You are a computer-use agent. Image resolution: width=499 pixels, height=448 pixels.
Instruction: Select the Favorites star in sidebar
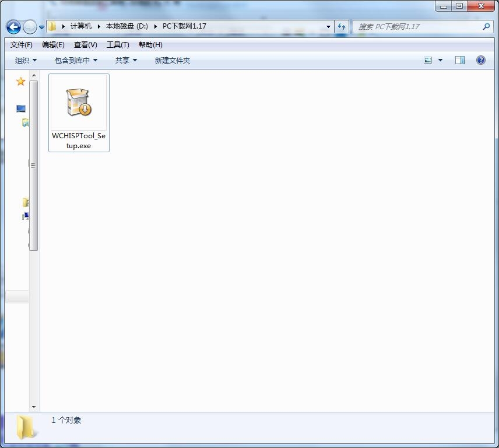(x=20, y=82)
